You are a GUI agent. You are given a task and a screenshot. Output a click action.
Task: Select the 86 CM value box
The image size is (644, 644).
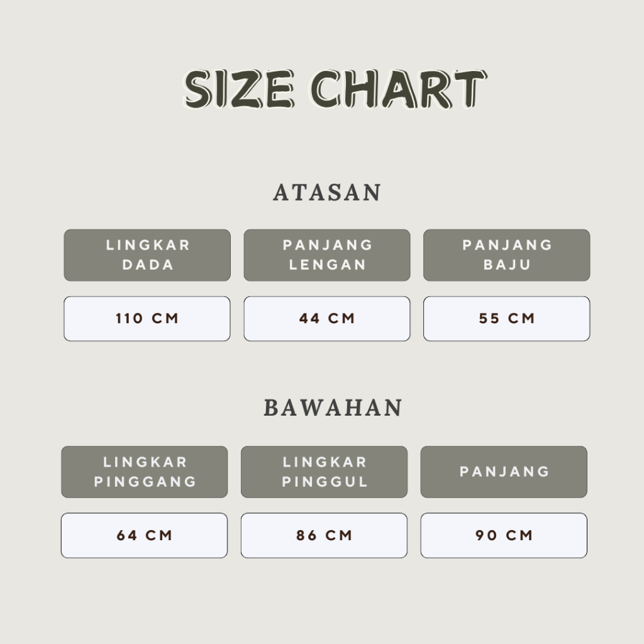324,536
